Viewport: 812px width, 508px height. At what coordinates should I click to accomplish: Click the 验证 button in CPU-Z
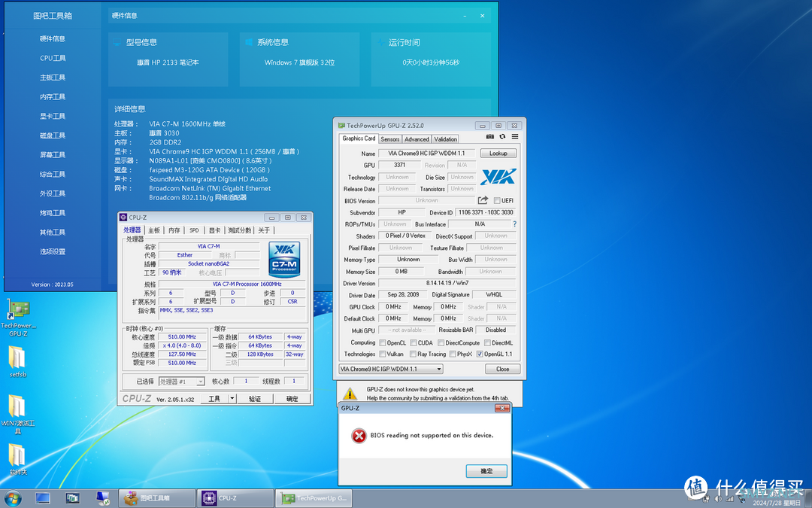(x=255, y=399)
